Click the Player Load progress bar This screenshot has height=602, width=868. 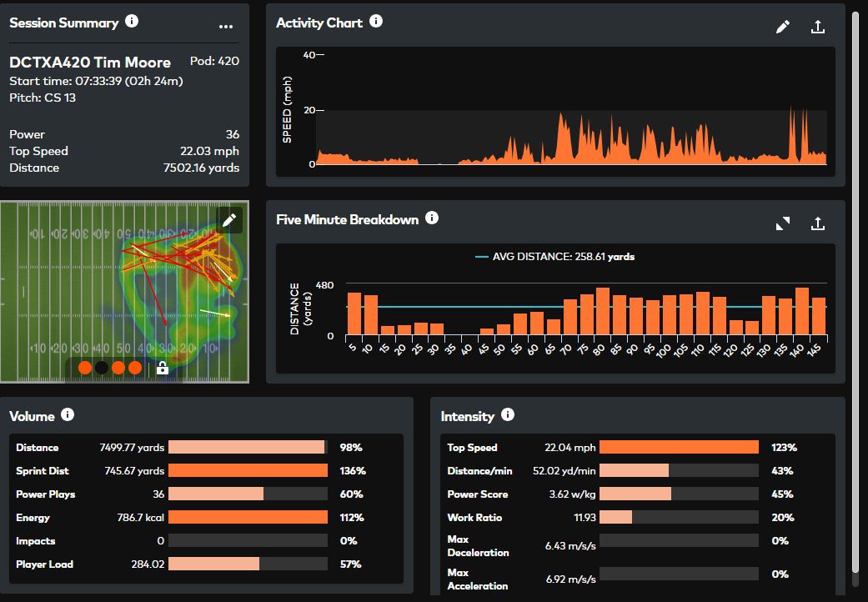248,564
